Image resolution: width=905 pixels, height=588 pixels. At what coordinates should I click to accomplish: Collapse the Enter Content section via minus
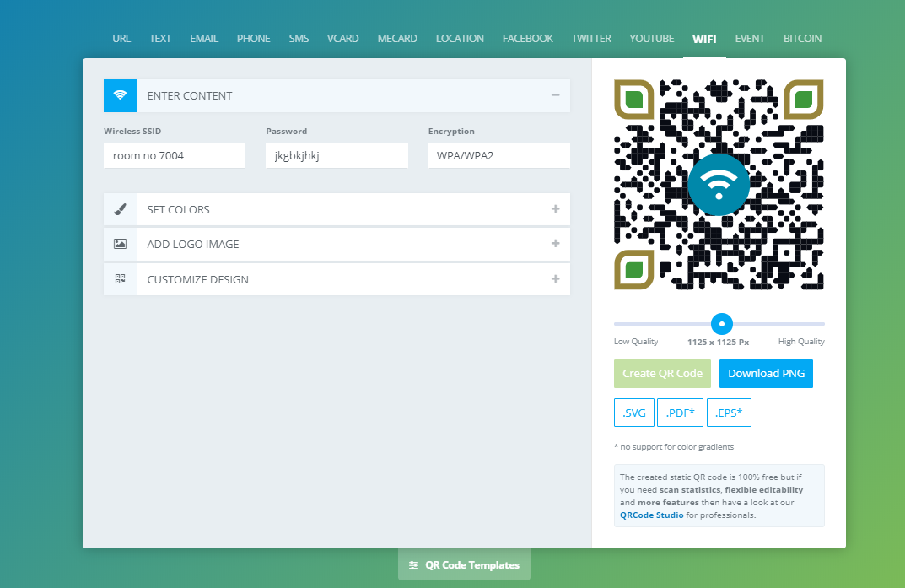tap(555, 94)
